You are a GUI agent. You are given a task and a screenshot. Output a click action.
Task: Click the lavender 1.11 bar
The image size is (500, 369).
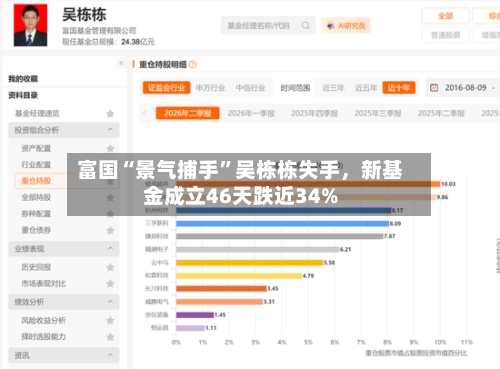[x=190, y=328]
